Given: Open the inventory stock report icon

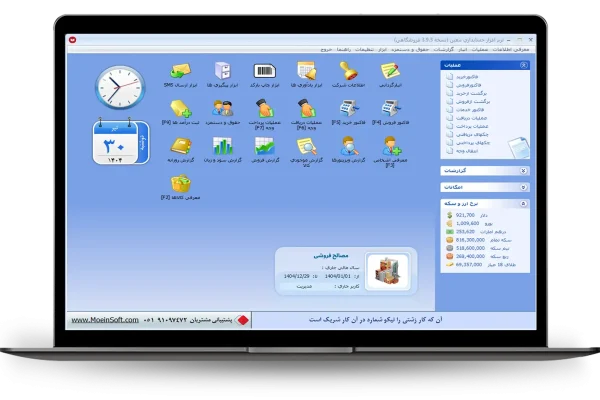Looking at the screenshot, I should pos(306,149).
